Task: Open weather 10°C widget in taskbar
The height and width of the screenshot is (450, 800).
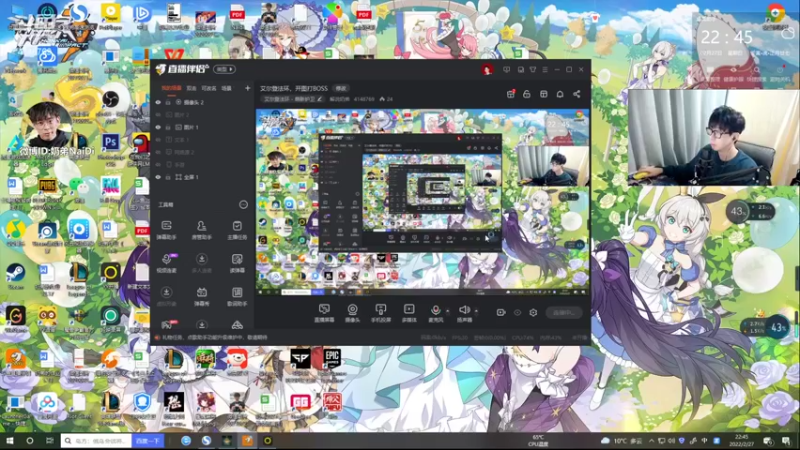Action: [x=621, y=440]
